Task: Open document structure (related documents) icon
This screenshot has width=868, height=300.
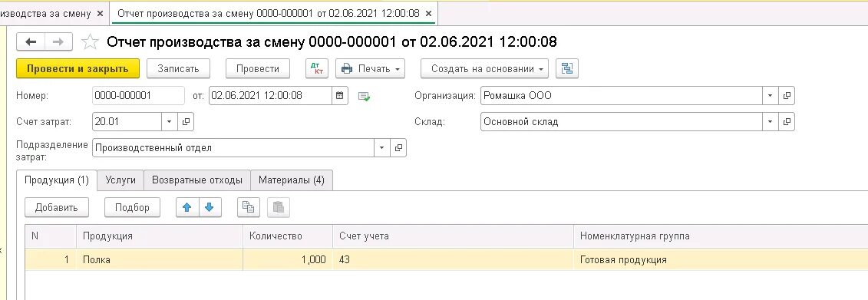Action: pyautogui.click(x=567, y=68)
